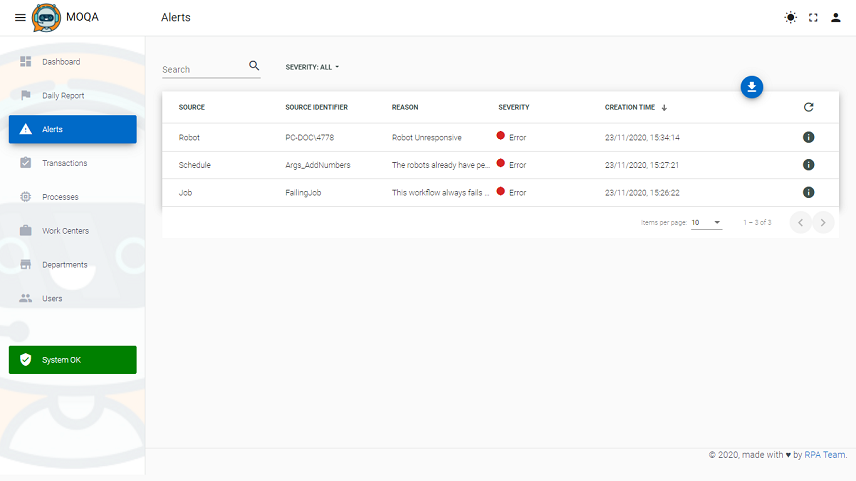Screen dimensions: 856x481
Task: Go to the next page of alerts
Action: coord(823,222)
